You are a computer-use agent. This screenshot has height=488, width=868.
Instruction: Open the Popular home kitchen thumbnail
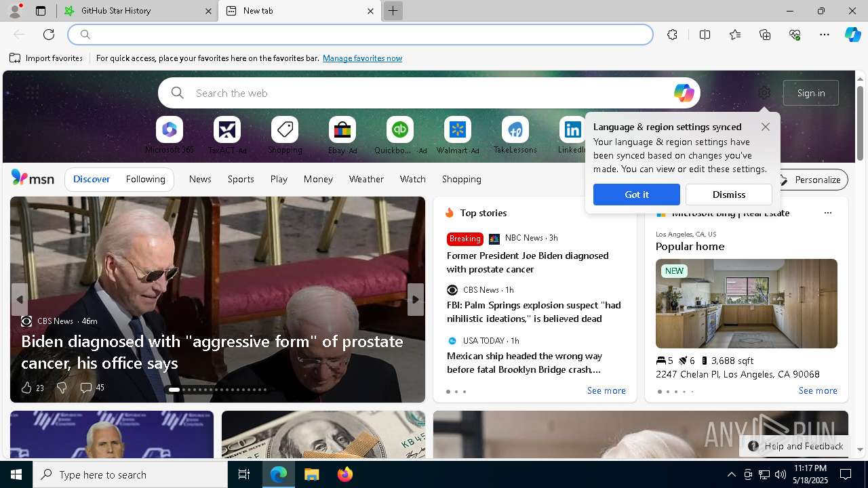[747, 304]
